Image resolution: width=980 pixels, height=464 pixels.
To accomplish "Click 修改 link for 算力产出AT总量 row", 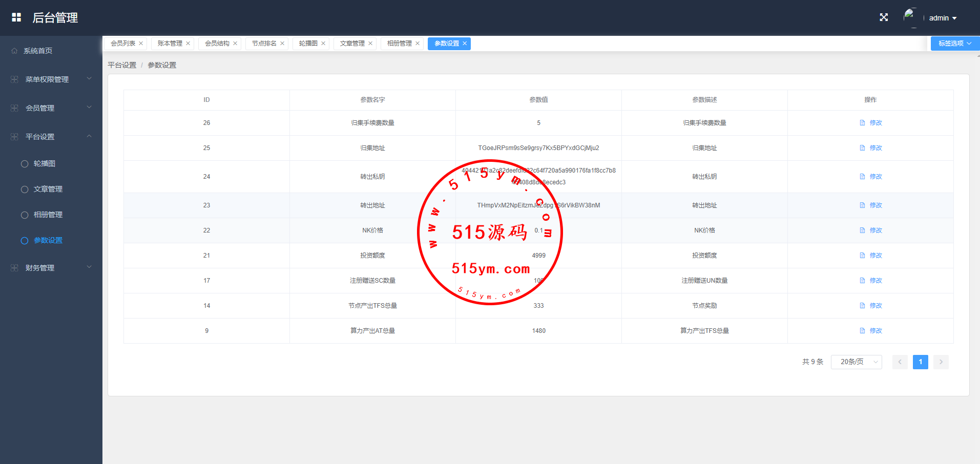I will pyautogui.click(x=875, y=331).
